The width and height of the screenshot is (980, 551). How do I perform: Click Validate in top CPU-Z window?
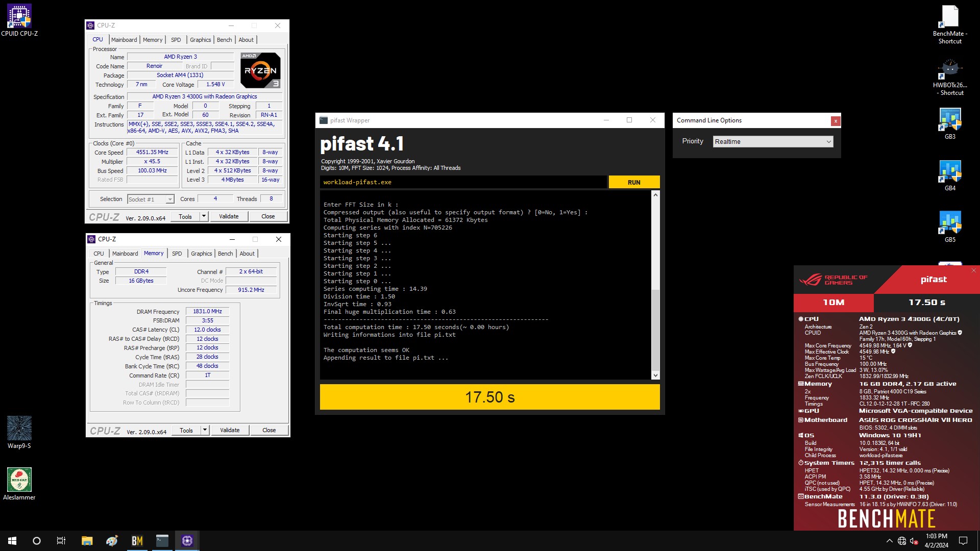tap(229, 216)
